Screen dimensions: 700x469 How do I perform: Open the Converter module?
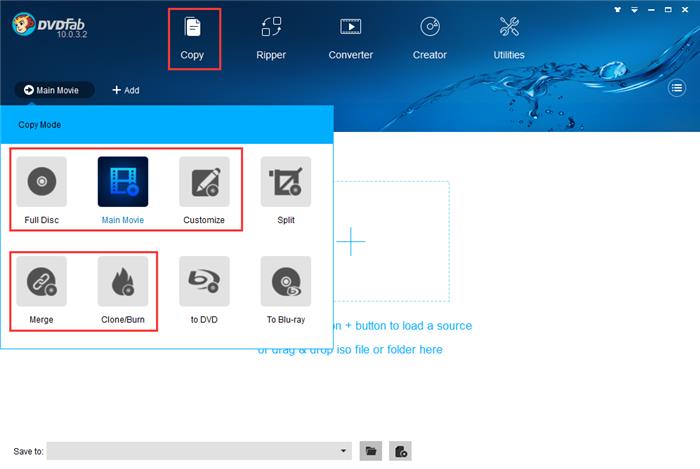350,39
